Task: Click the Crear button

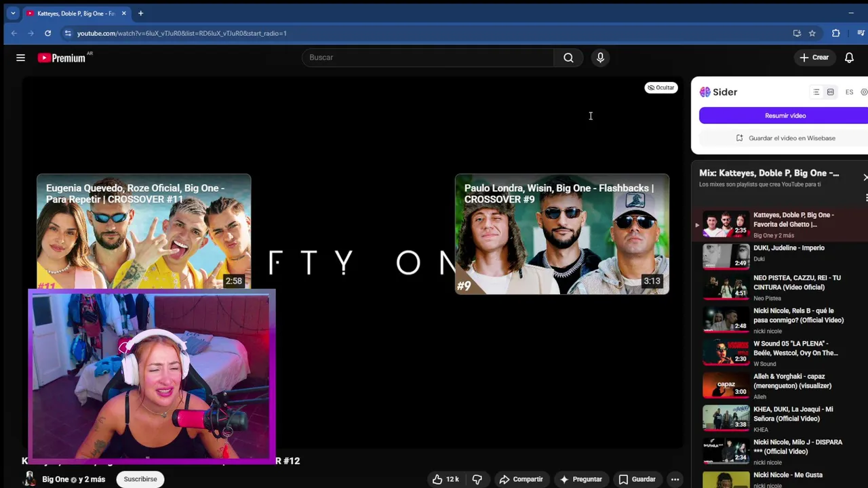Action: pos(814,58)
